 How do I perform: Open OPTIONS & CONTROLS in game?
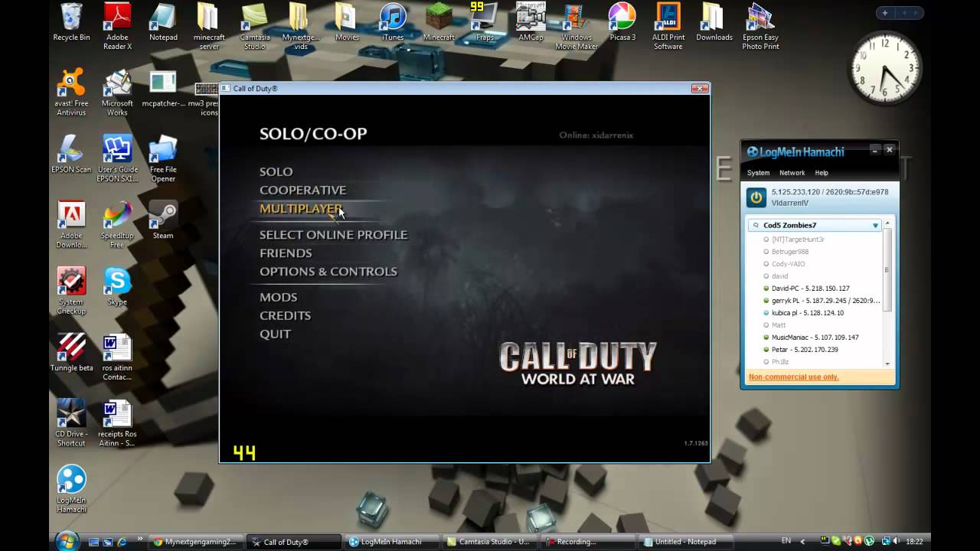pos(328,272)
